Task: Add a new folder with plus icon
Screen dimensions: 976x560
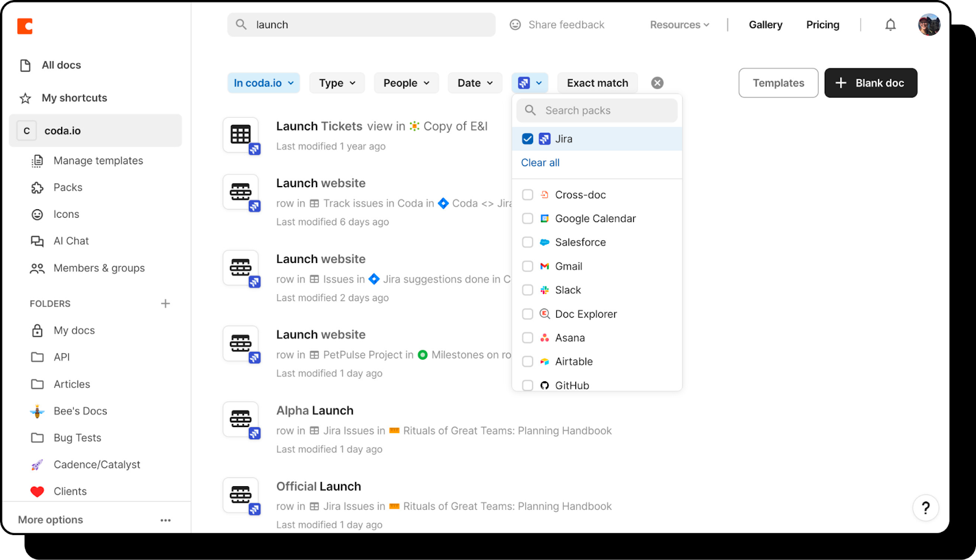Action: coord(165,304)
